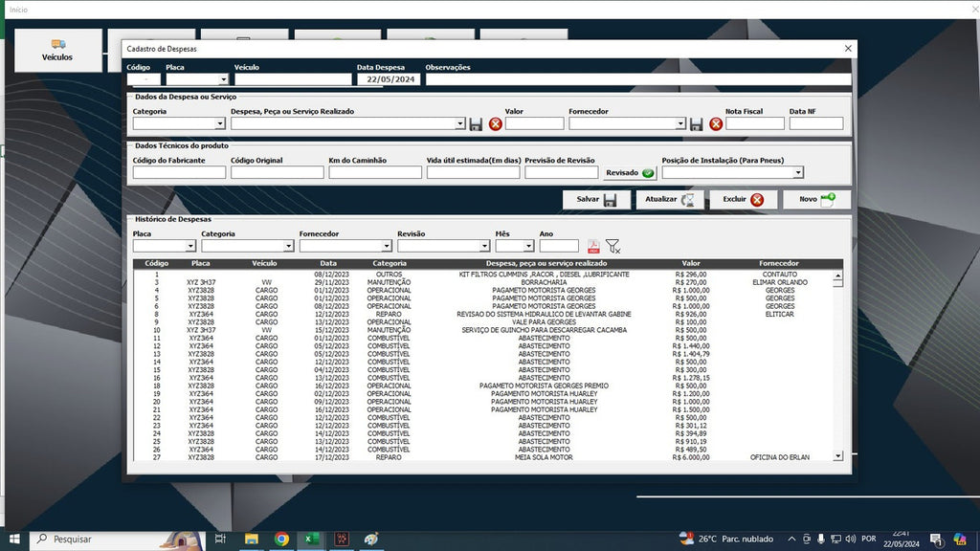The image size is (980, 551).
Task: Export history to PDF icon
Action: tap(593, 246)
